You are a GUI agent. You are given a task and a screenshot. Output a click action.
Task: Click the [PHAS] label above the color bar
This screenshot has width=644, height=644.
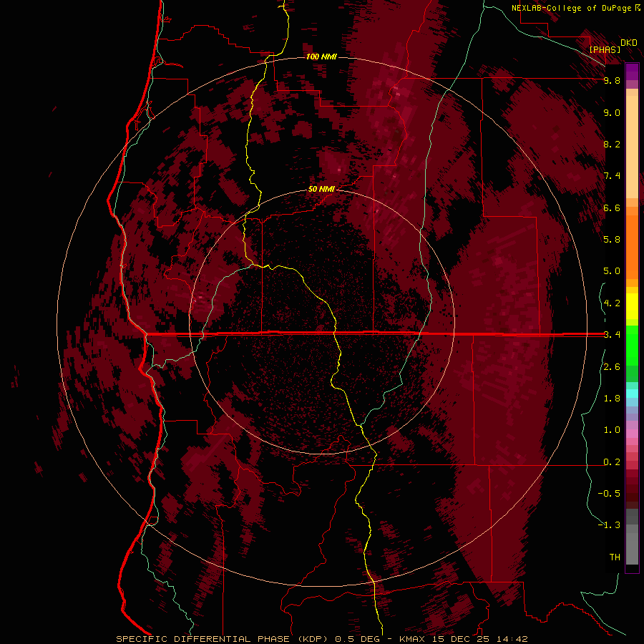[x=605, y=50]
